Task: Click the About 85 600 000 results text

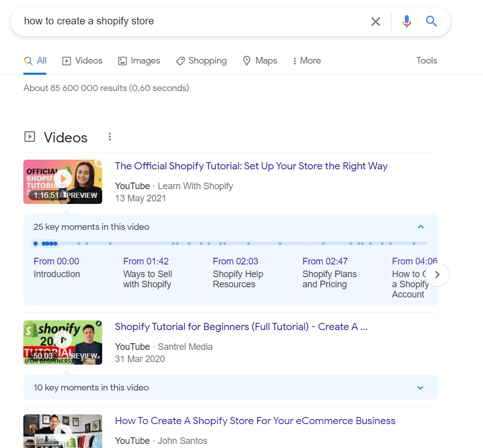Action: pyautogui.click(x=106, y=88)
